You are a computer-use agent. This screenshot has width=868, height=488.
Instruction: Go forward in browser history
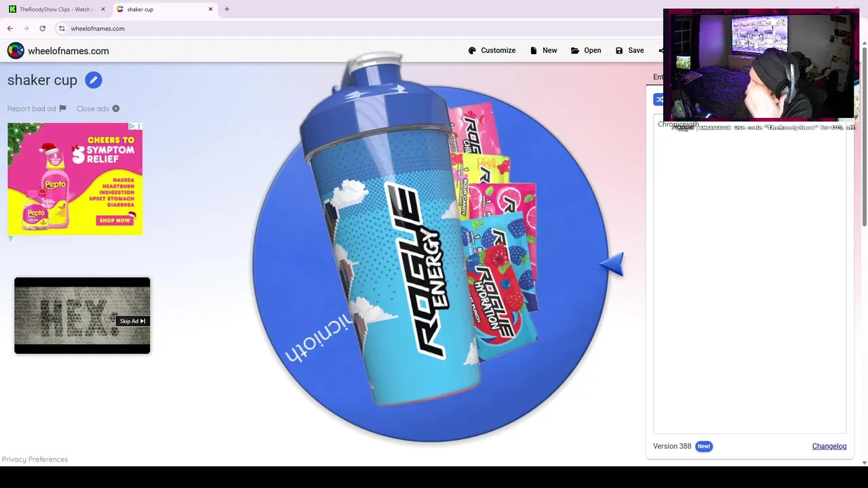26,28
